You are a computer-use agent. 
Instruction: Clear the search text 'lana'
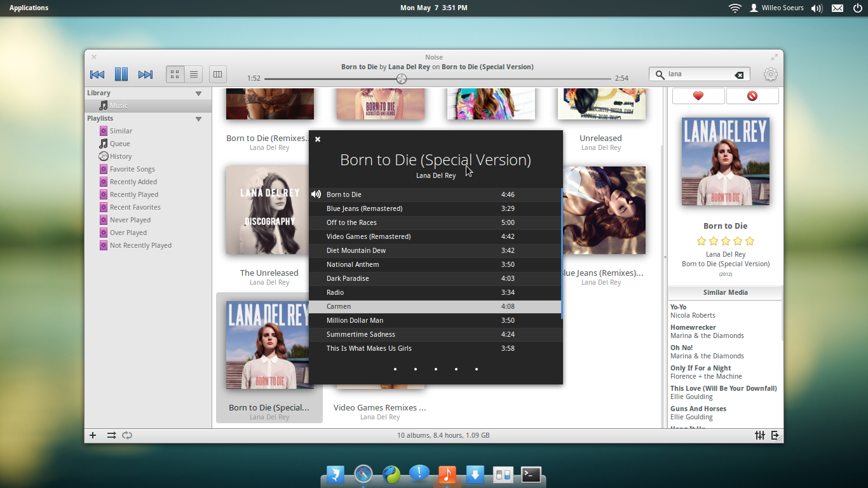[739, 75]
